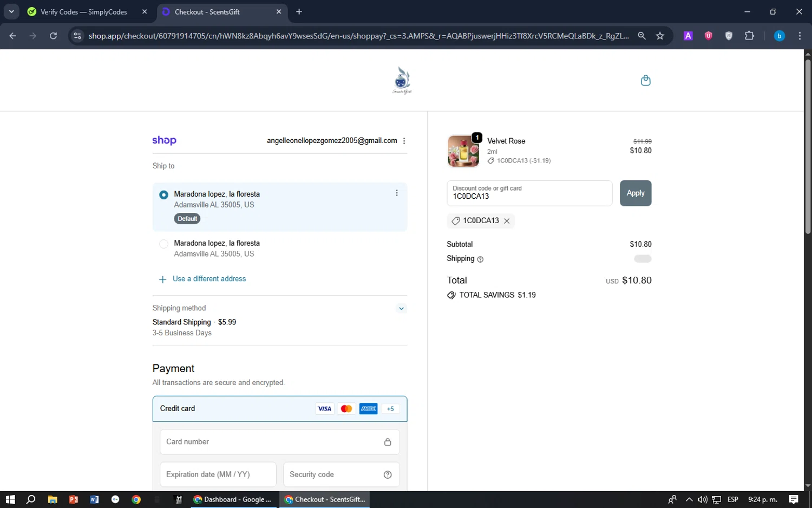Use a different address link

tap(209, 279)
